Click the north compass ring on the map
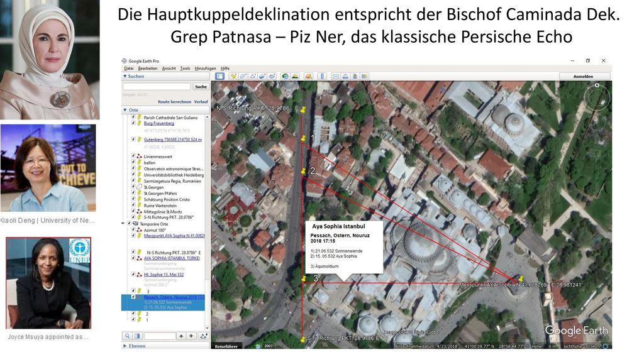644x362 pixels. 597,97
